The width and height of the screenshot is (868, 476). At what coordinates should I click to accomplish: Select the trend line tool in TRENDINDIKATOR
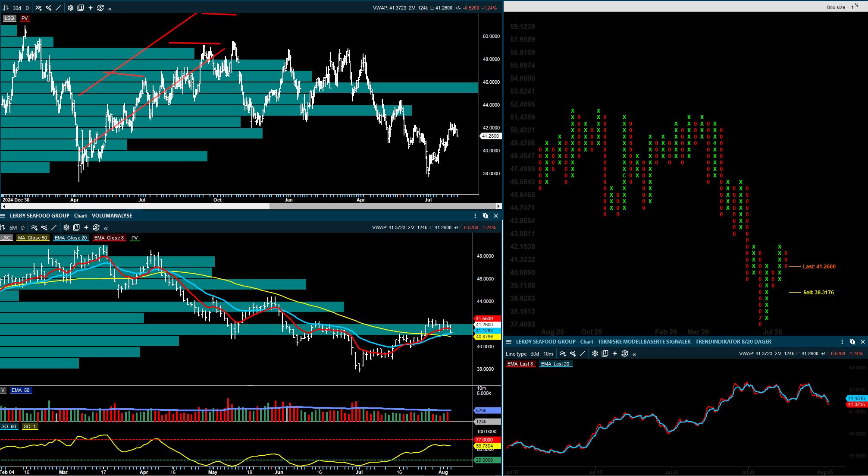tap(583, 353)
